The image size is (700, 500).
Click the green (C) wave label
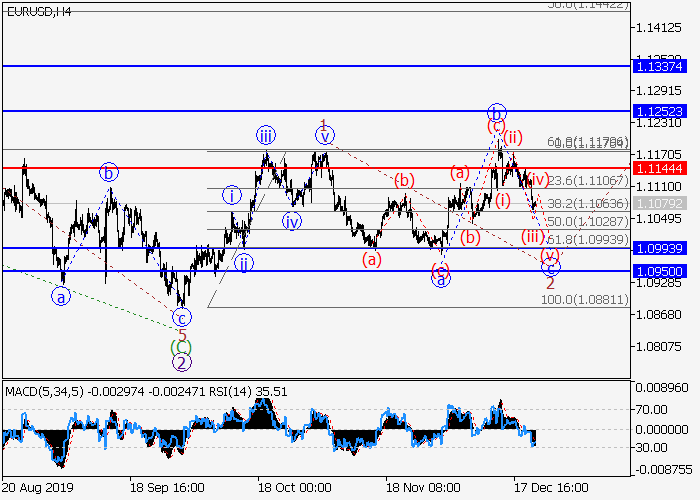(x=181, y=348)
